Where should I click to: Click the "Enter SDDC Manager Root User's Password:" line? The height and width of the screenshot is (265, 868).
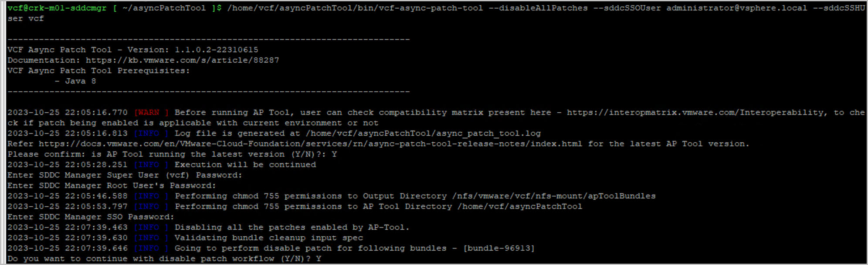[112, 185]
